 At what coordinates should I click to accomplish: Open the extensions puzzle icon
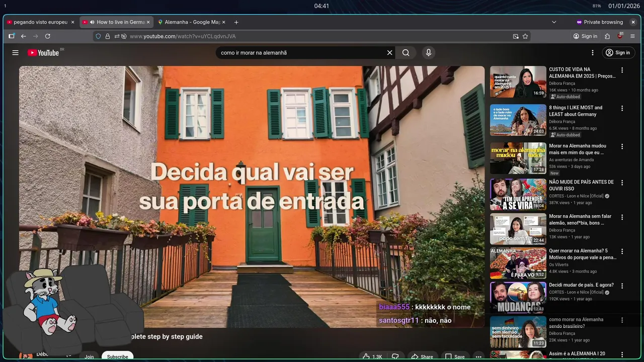pyautogui.click(x=607, y=36)
